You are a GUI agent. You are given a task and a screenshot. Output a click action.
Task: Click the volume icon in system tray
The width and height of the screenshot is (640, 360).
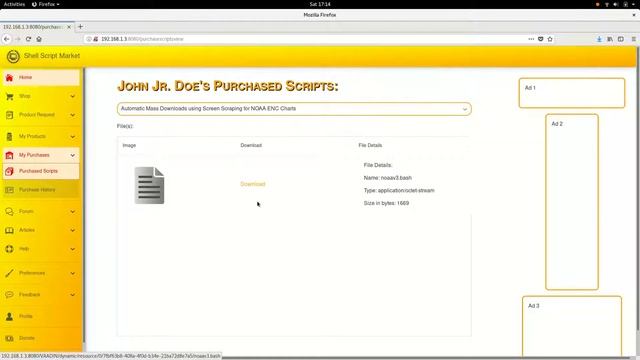click(x=616, y=4)
